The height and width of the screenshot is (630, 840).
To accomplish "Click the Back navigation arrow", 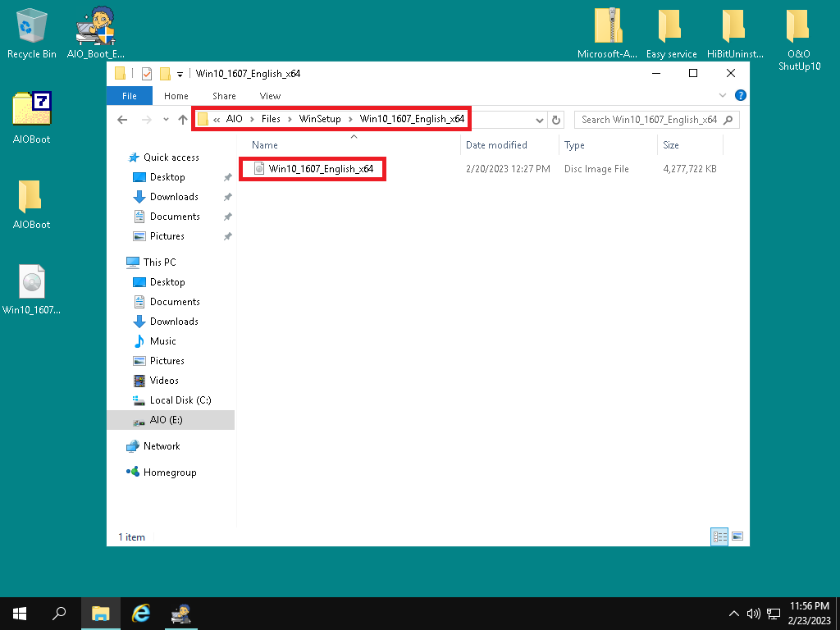I will click(x=122, y=120).
